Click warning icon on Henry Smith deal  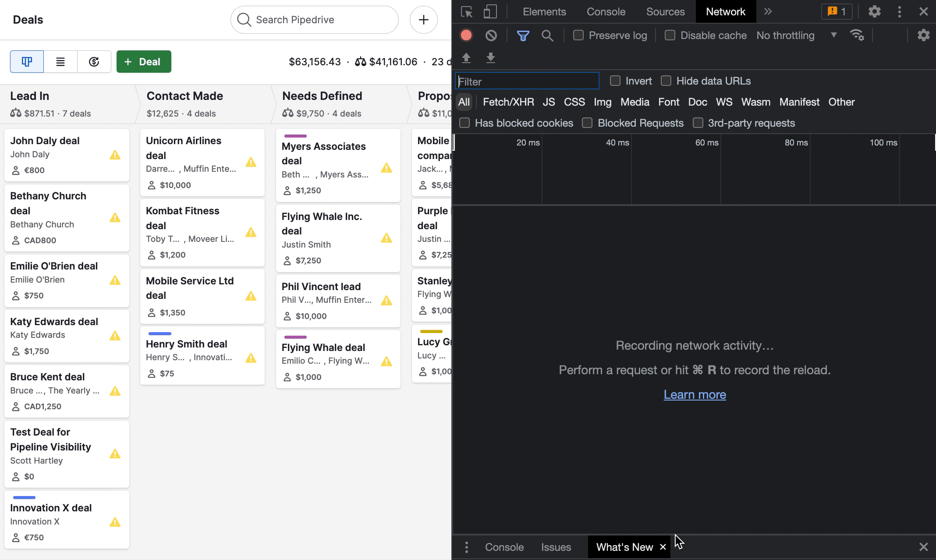(251, 358)
